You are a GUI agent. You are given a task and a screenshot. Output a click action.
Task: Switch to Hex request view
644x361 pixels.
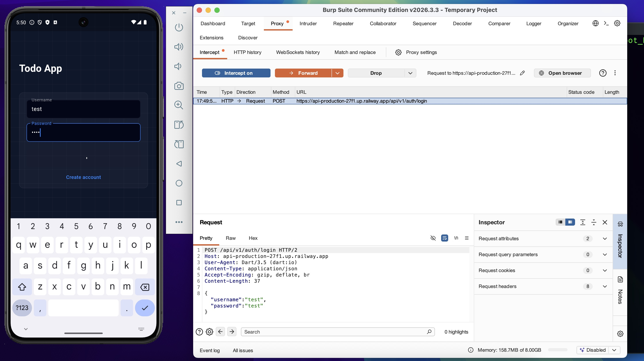tap(253, 238)
